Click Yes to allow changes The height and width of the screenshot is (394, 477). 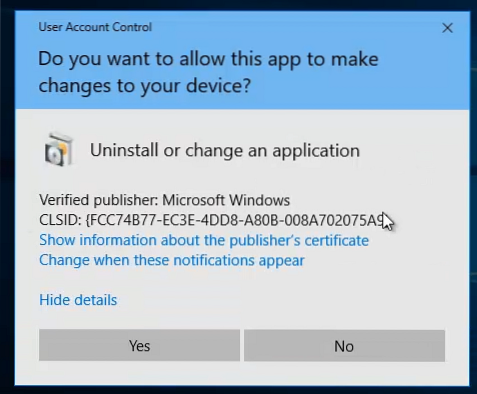tap(139, 345)
